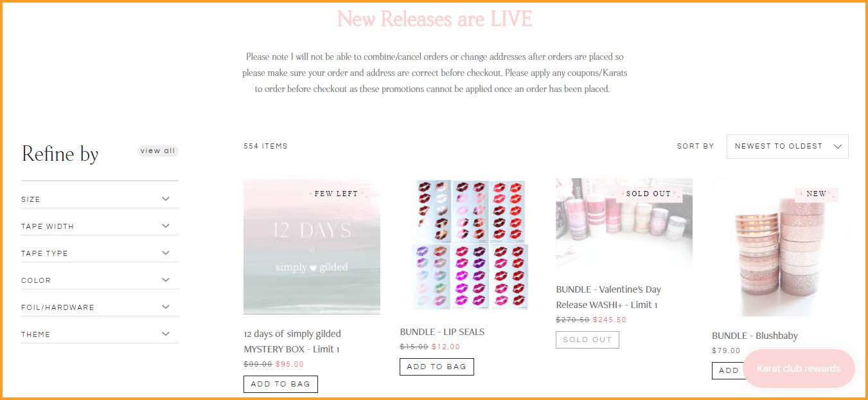Click the view all filters button
The width and height of the screenshot is (868, 400).
pos(157,150)
